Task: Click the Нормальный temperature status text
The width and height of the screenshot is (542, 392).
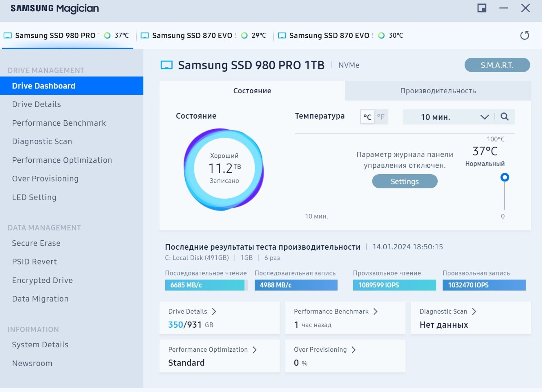Action: (x=485, y=164)
